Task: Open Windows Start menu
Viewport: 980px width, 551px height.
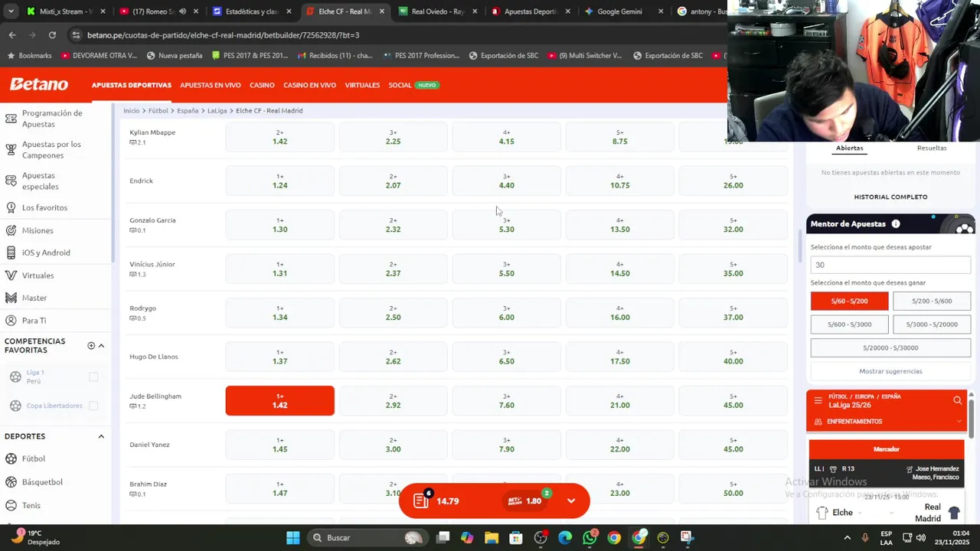Action: click(x=293, y=538)
